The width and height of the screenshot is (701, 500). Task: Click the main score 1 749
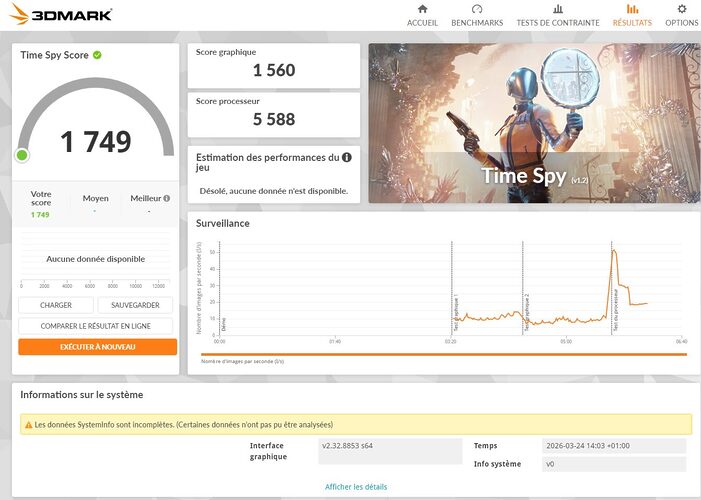click(96, 142)
